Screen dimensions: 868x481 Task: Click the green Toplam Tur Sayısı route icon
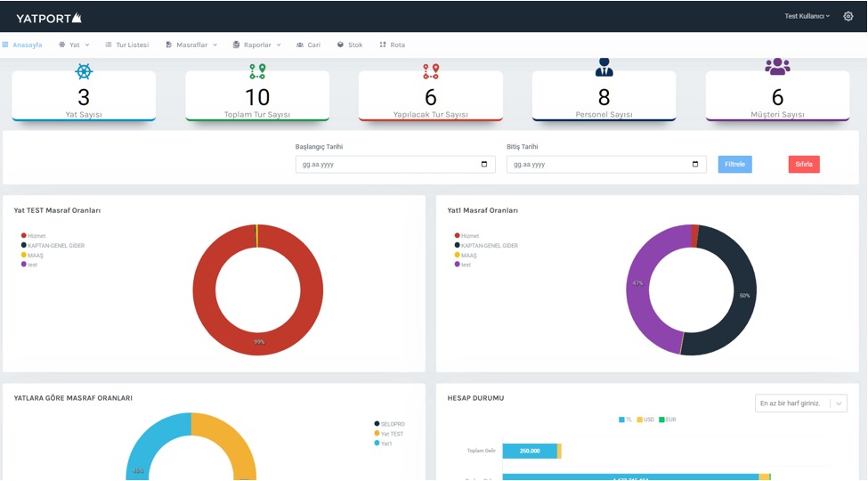coord(257,71)
